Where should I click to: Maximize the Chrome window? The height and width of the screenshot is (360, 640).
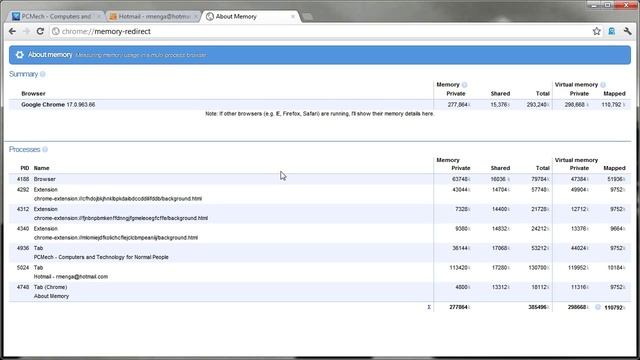(607, 5)
